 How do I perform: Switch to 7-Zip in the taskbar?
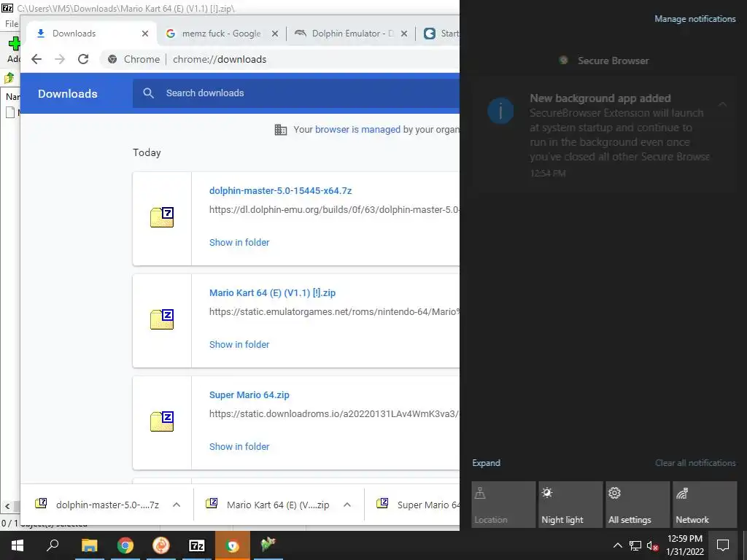pyautogui.click(x=196, y=545)
